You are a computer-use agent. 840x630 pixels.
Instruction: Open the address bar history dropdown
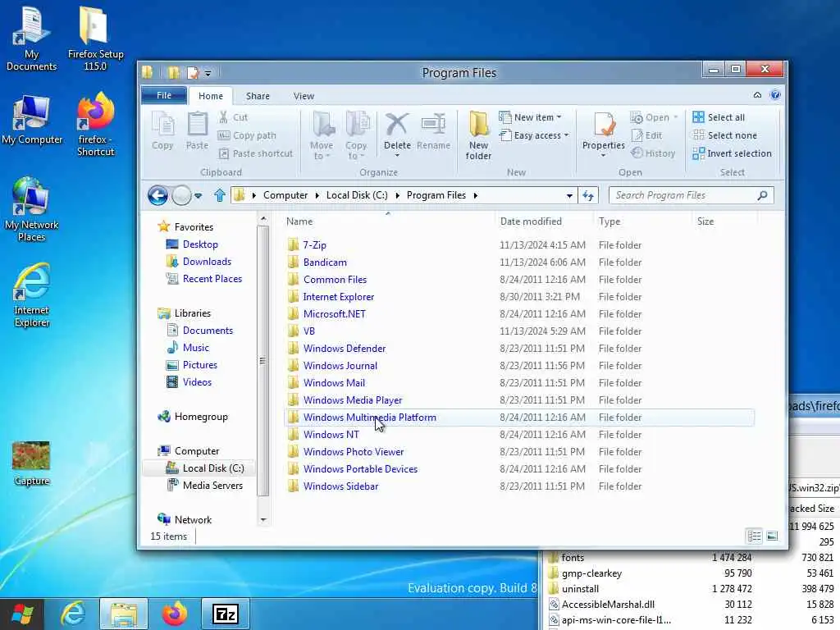pos(569,195)
